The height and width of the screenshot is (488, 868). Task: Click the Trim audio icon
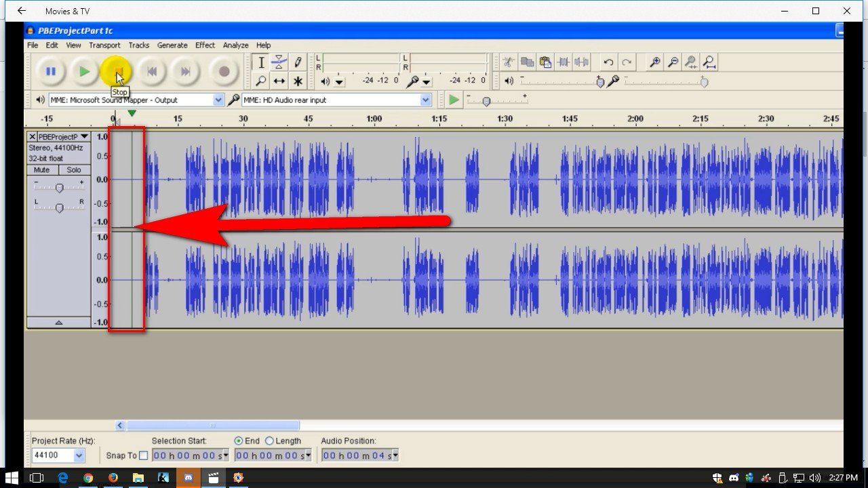click(x=564, y=62)
